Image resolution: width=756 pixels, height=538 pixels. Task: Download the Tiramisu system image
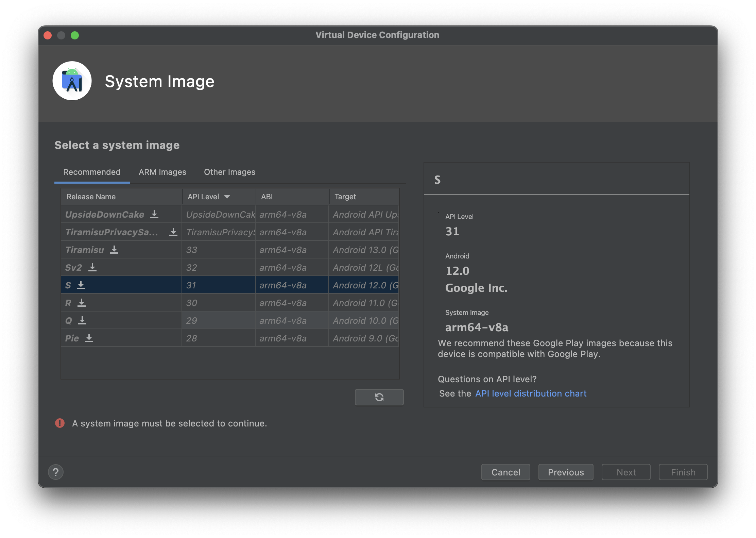pyautogui.click(x=114, y=250)
